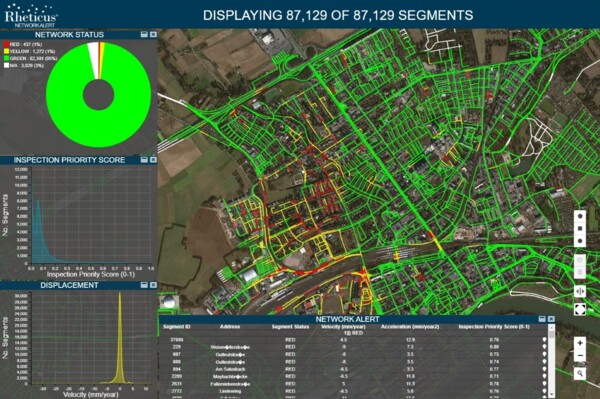This screenshot has height=399, width=600.
Task: Toggle the GREEN entry in status legend
Action: click(x=30, y=59)
